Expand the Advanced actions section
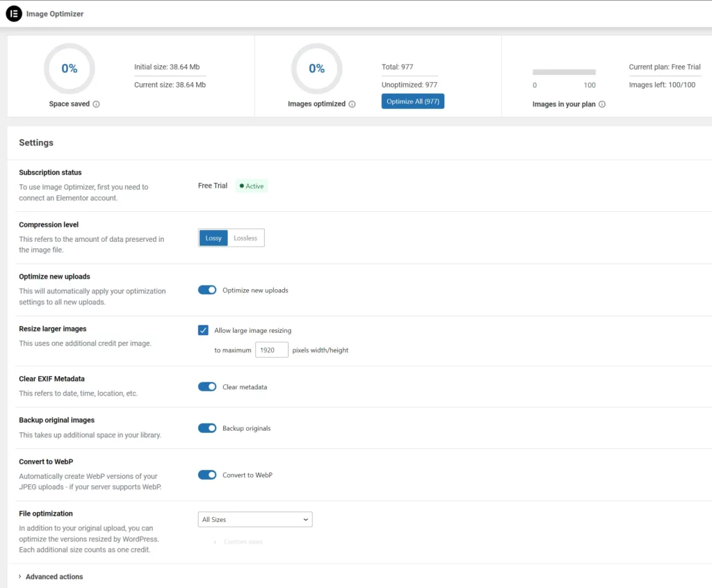 [x=53, y=576]
